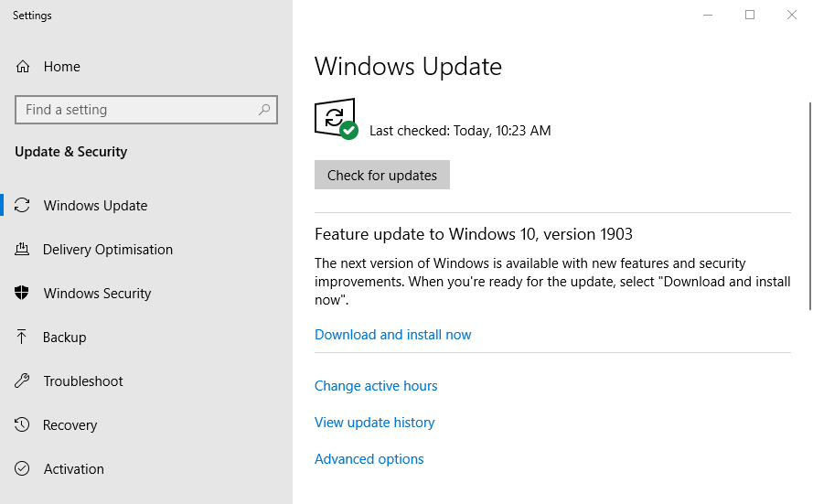Click the Backup upward arrow icon
813x504 pixels.
(x=21, y=337)
